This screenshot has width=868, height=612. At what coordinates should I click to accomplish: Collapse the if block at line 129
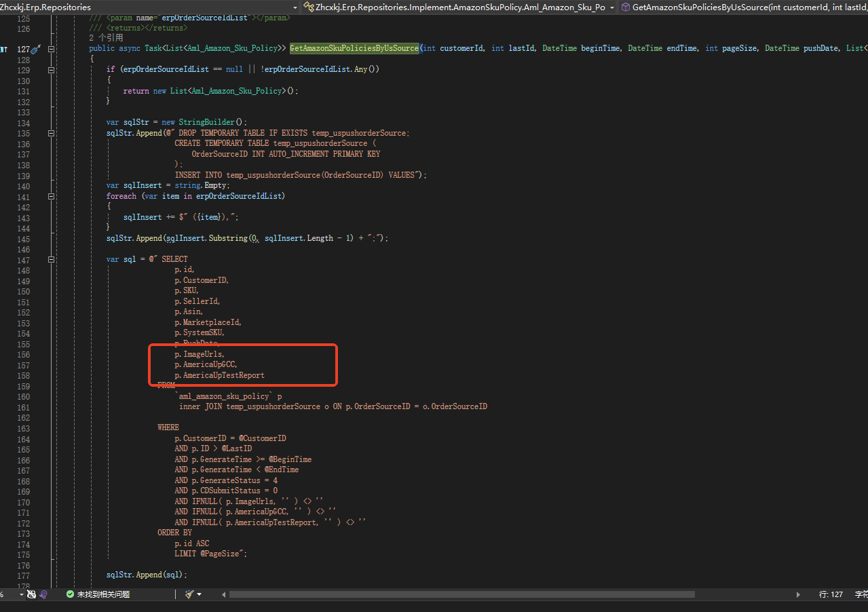click(x=52, y=70)
